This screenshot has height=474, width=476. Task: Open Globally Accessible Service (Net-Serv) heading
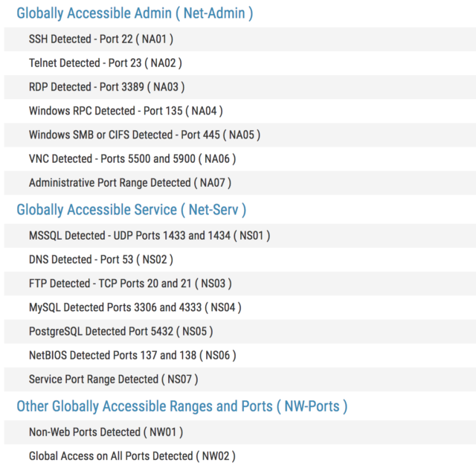point(131,210)
